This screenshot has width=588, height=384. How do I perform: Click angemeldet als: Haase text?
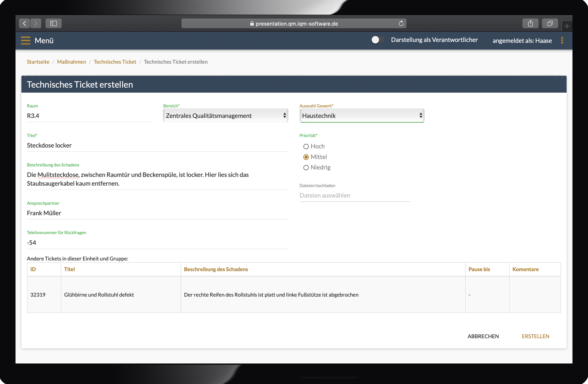522,41
